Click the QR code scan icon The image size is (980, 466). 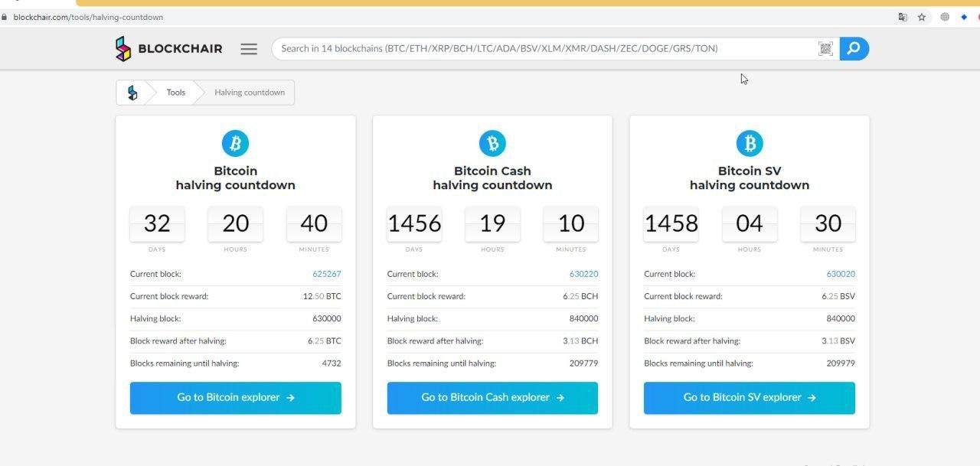(825, 49)
